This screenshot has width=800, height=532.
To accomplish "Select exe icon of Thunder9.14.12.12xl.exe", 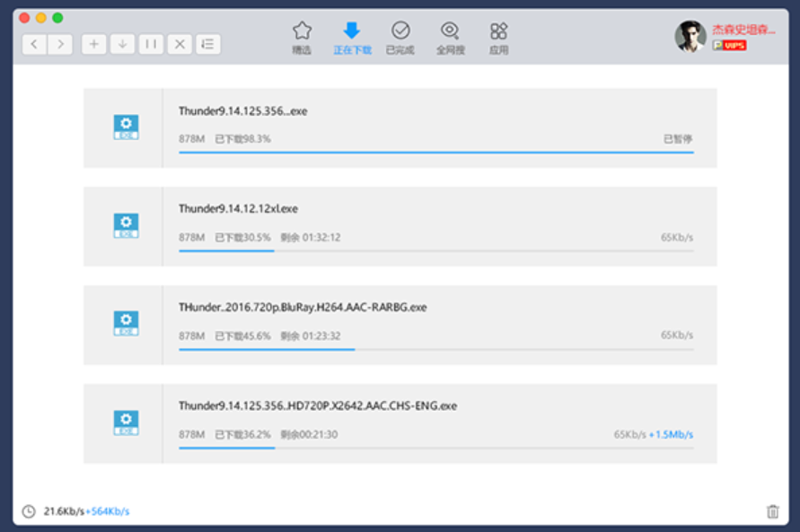I will [126, 226].
